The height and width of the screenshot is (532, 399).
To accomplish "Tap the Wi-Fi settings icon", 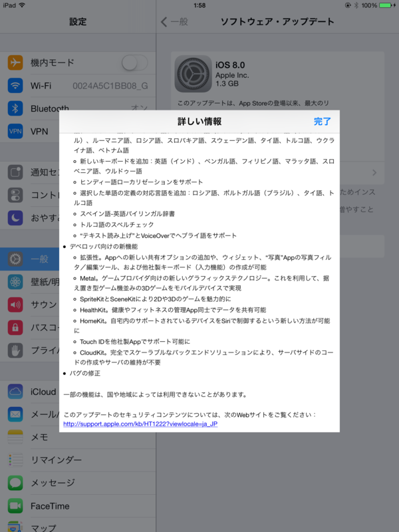I will 15,86.
